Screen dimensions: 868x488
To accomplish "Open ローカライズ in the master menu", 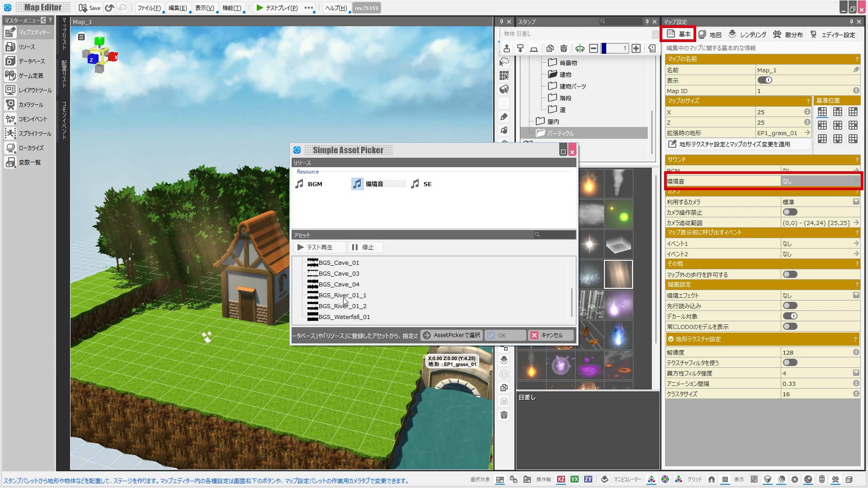I will pos(28,148).
